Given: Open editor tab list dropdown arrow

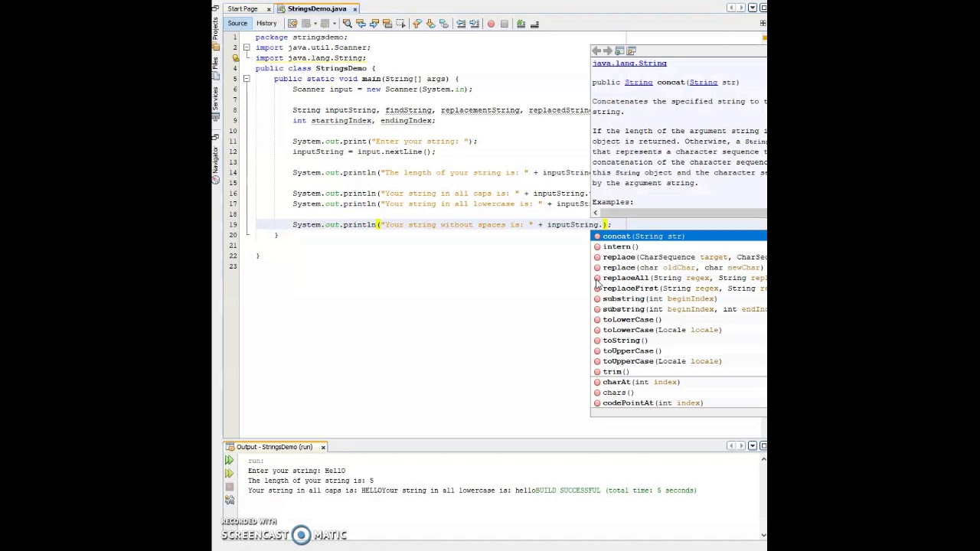Looking at the screenshot, I should click(753, 8).
